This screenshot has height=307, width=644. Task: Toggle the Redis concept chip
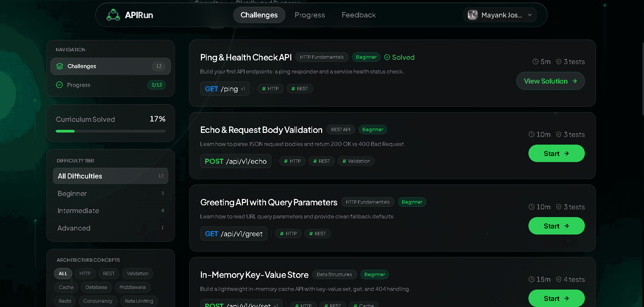(x=65, y=301)
